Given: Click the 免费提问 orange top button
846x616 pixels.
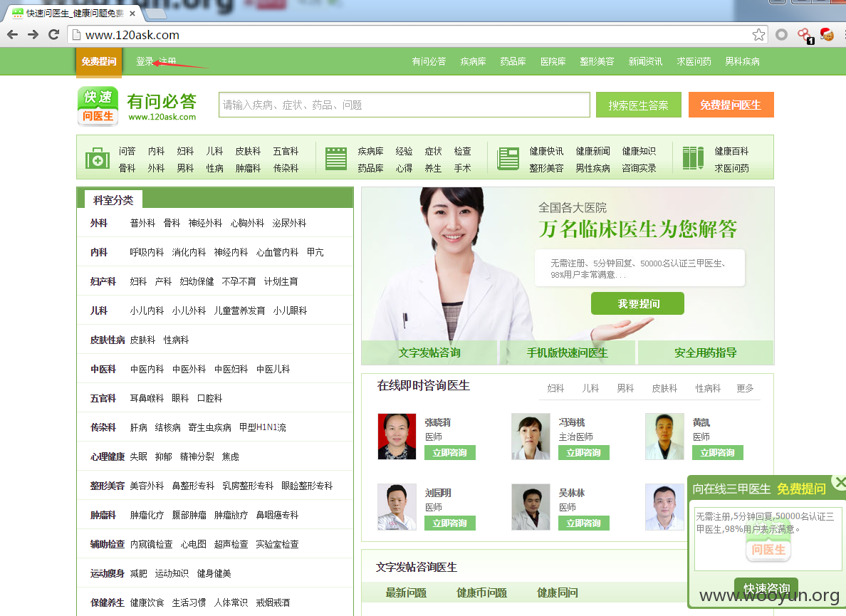Looking at the screenshot, I should (x=99, y=62).
